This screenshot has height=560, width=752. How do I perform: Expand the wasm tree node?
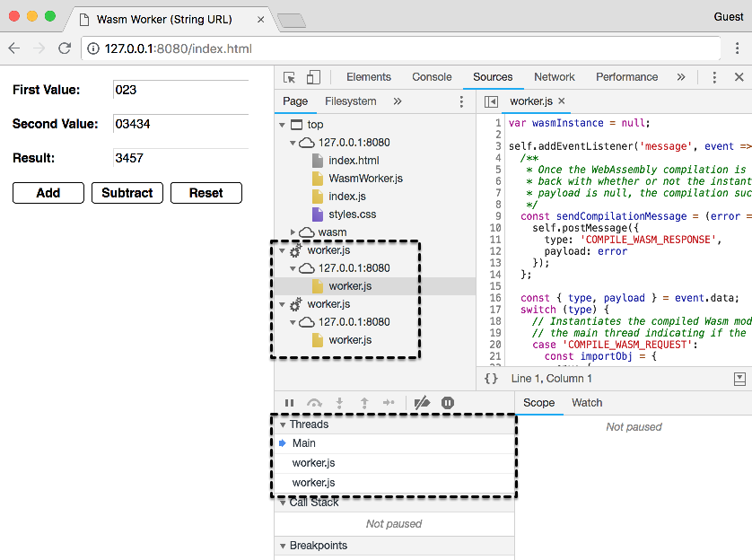pyautogui.click(x=294, y=232)
